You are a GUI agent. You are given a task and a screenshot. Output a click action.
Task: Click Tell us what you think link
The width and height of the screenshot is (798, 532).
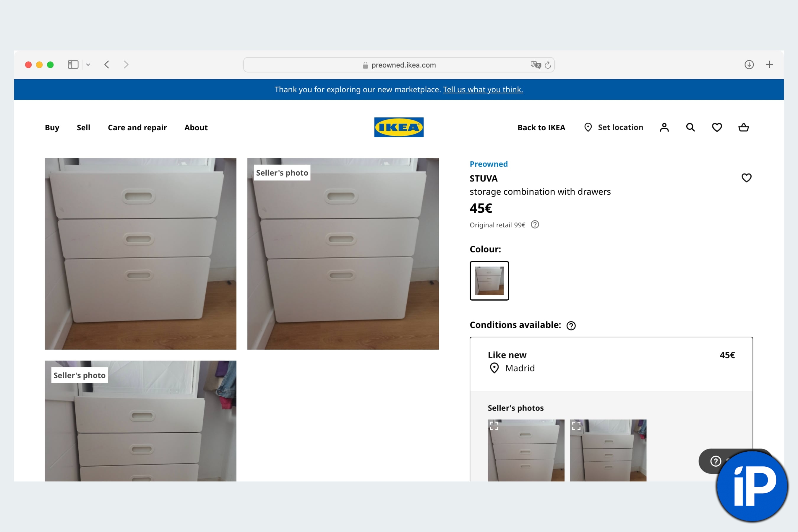click(x=482, y=90)
